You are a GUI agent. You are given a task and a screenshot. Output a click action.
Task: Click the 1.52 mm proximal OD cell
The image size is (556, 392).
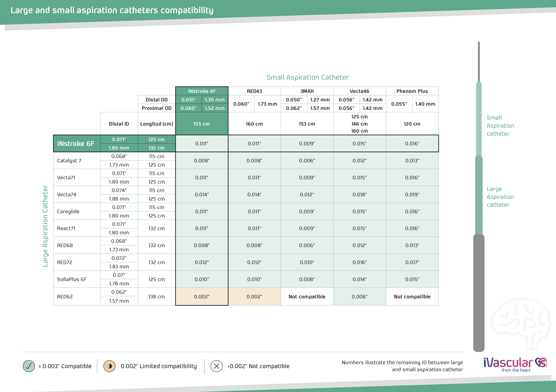[x=215, y=108]
